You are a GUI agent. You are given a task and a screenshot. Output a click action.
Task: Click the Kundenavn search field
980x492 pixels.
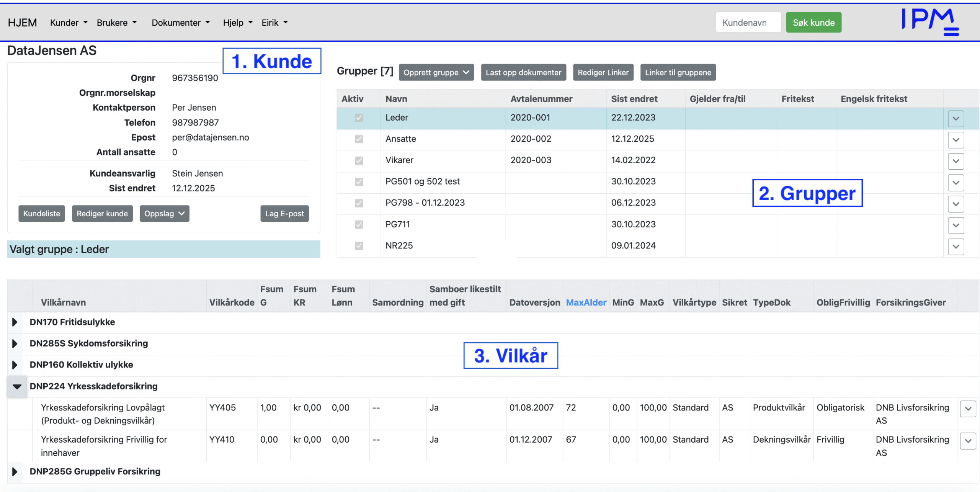[x=748, y=23]
